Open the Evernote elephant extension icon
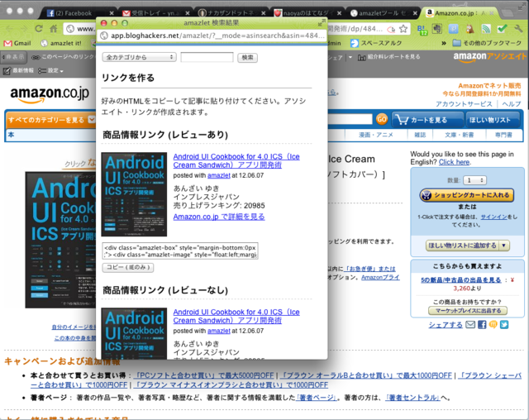529x420 pixels. pyautogui.click(x=437, y=29)
